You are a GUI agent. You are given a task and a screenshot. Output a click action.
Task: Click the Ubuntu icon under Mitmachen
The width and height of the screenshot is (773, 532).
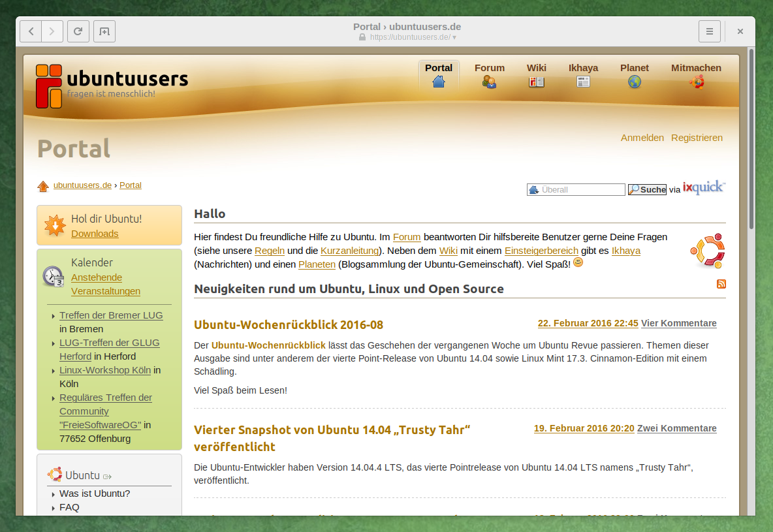point(697,82)
